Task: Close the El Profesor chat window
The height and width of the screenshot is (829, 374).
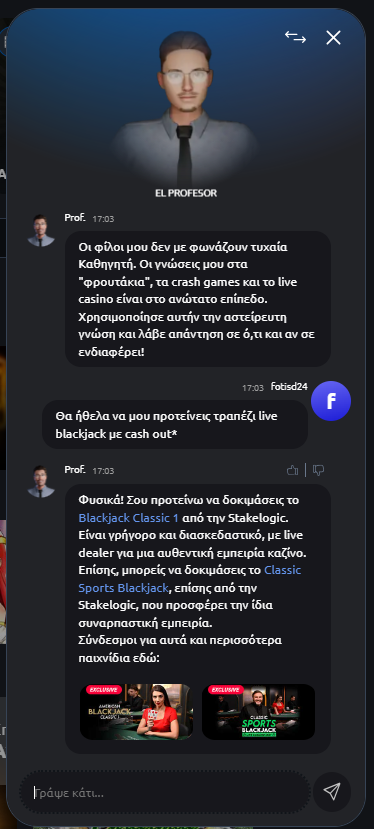Action: pos(333,38)
